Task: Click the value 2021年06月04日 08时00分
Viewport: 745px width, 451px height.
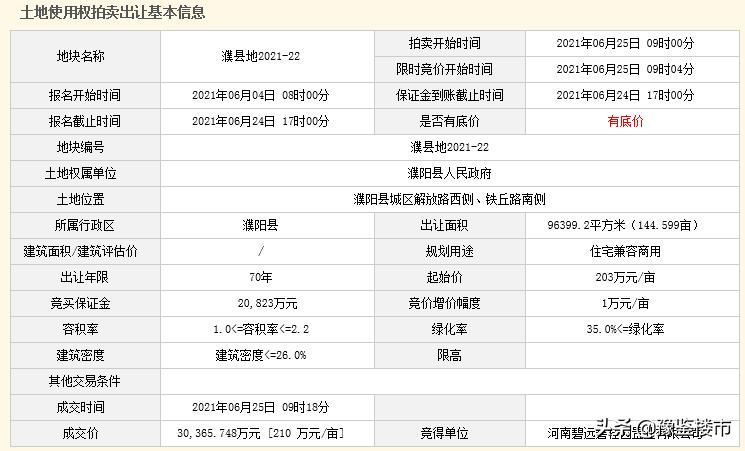Action: click(x=260, y=95)
